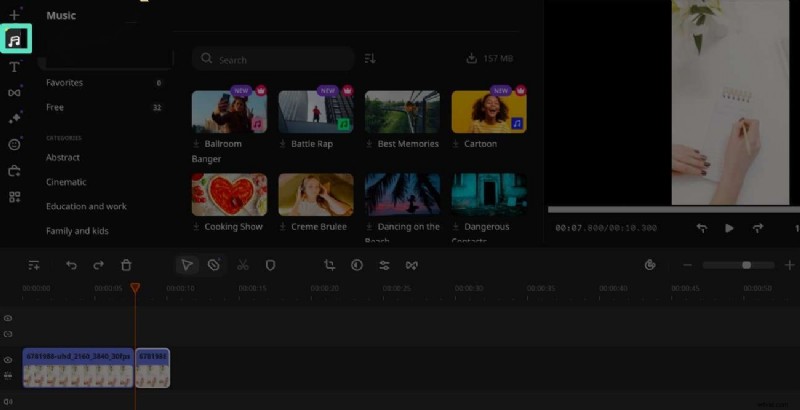Open the Stickers smiley tab

point(14,144)
